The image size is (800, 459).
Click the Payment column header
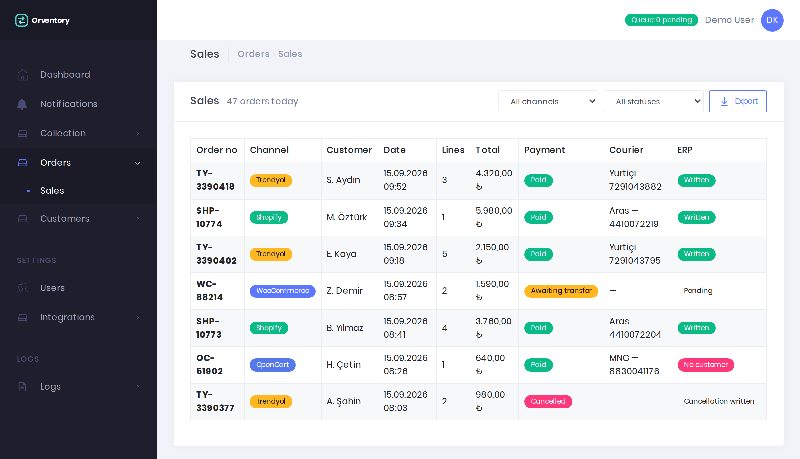point(544,150)
